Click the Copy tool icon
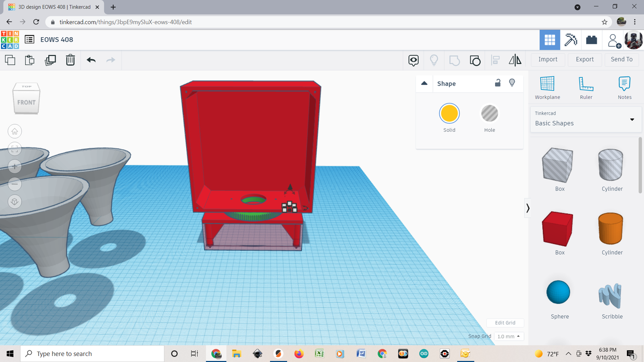The image size is (644, 362). click(x=10, y=60)
